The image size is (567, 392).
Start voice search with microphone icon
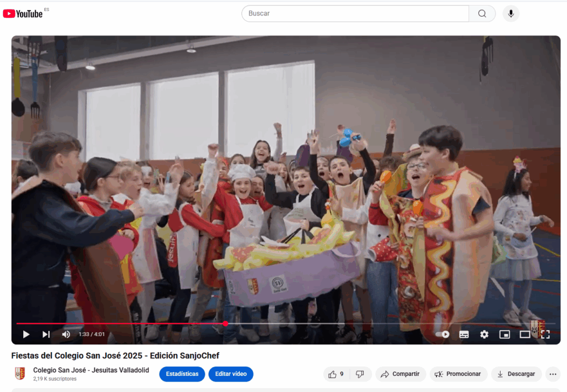click(x=511, y=13)
